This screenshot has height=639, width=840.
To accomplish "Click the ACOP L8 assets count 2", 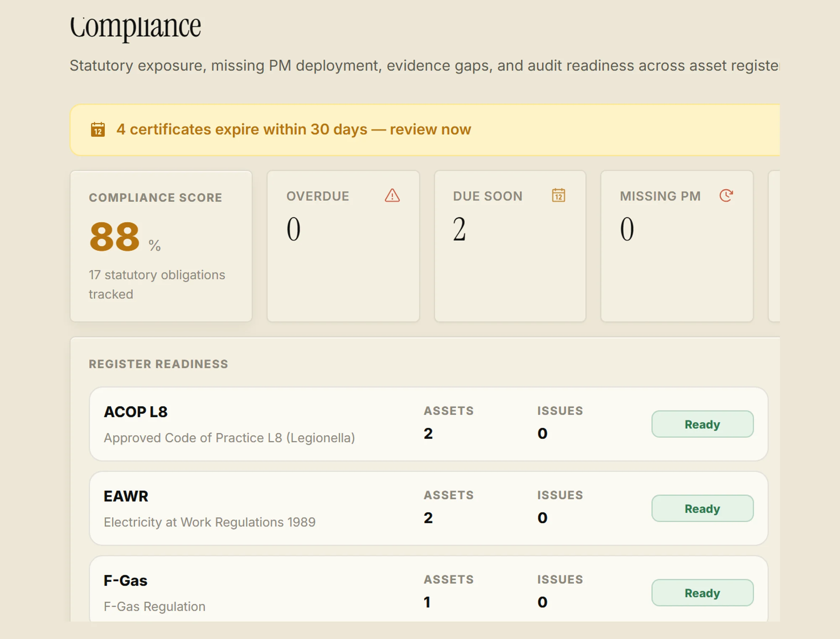I will pyautogui.click(x=428, y=433).
